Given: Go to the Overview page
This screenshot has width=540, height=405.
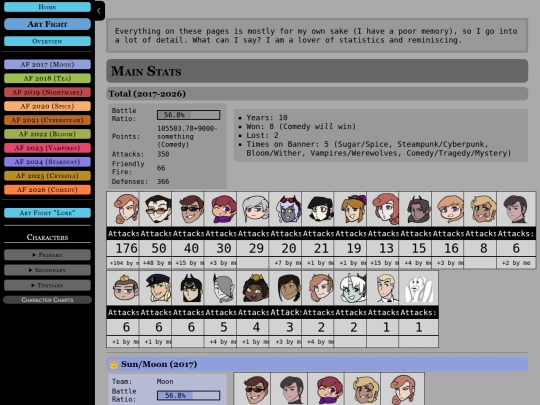Looking at the screenshot, I should point(48,41).
